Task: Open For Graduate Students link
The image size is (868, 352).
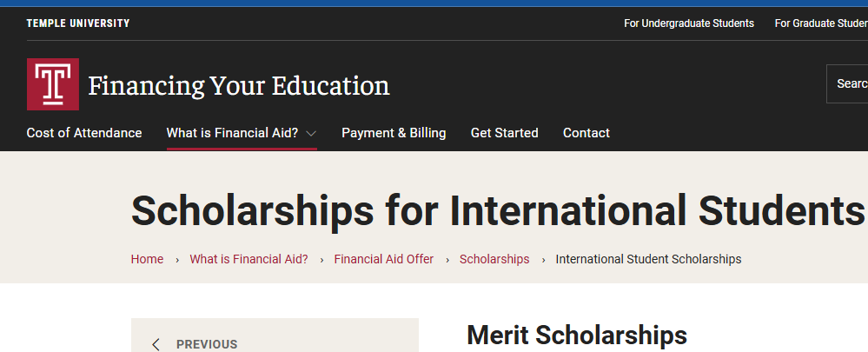Action: click(821, 23)
